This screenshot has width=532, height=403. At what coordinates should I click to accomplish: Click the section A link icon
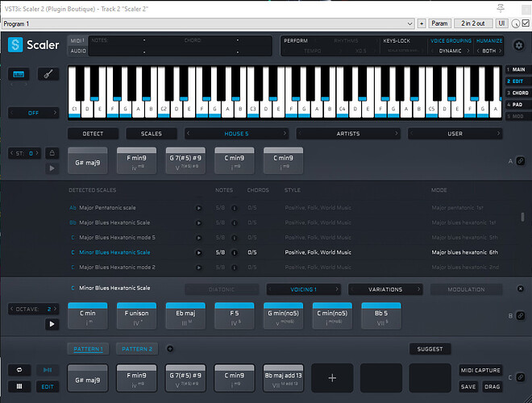coord(521,160)
